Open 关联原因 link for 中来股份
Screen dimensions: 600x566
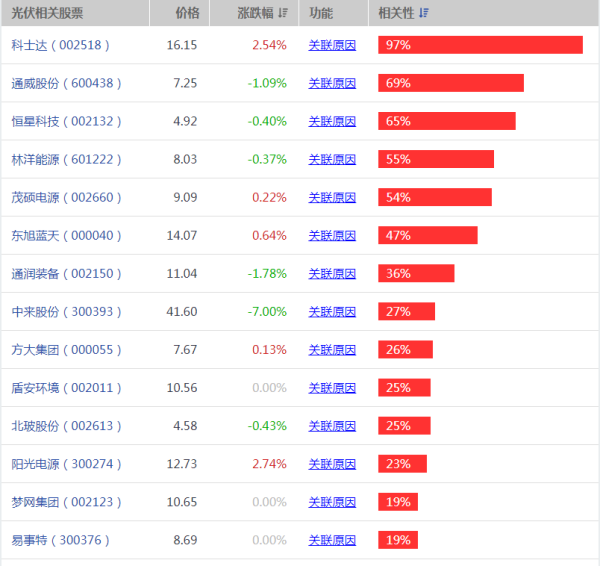click(332, 312)
